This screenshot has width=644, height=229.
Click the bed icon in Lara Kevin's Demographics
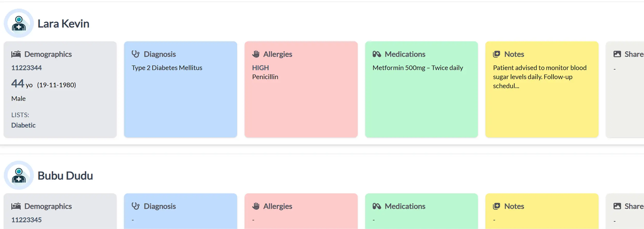pos(16,54)
